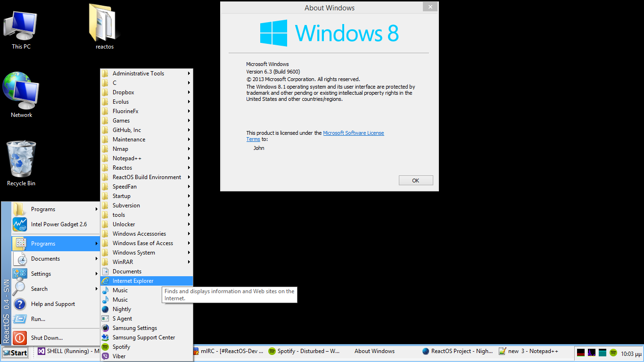Open Samsung Support Center entry
The height and width of the screenshot is (362, 644).
(147, 337)
